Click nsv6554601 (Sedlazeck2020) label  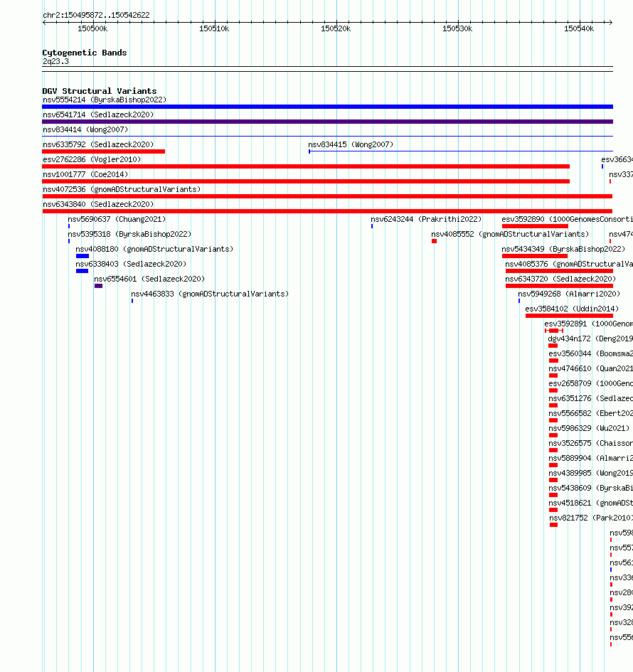[x=149, y=279]
